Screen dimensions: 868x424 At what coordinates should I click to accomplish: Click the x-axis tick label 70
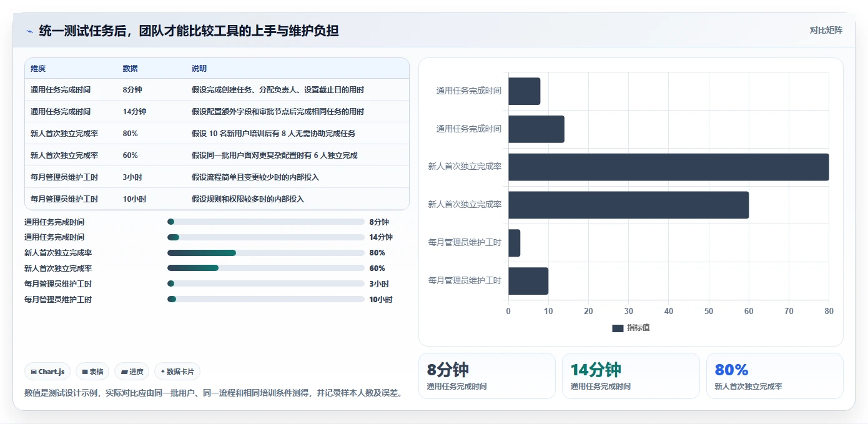789,311
